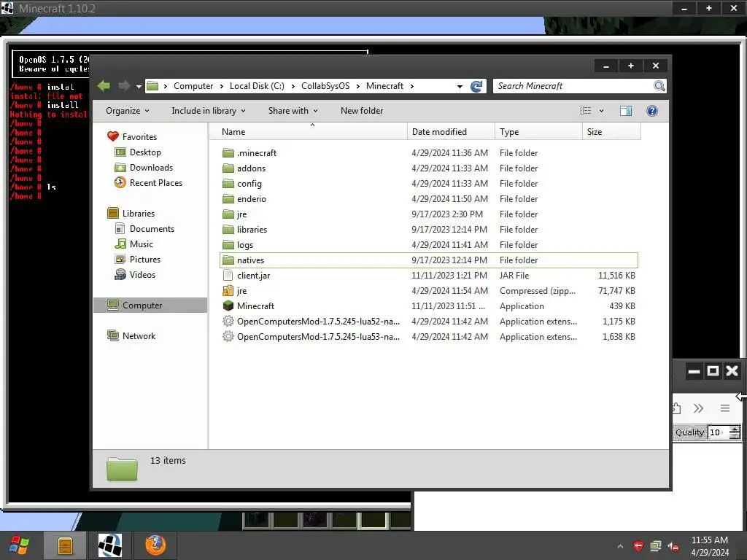Open the Help icon

click(x=651, y=111)
